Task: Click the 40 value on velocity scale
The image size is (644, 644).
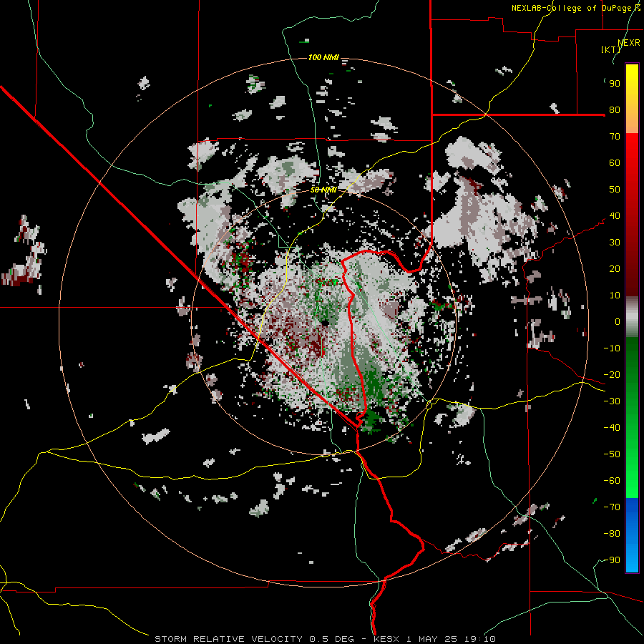Action: click(615, 216)
